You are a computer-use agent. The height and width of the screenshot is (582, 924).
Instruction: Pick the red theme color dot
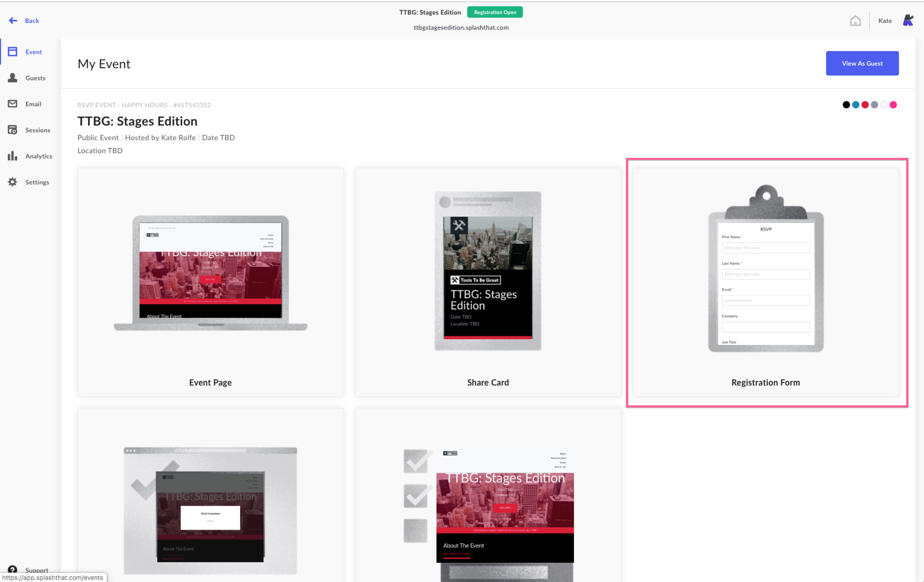[865, 105]
